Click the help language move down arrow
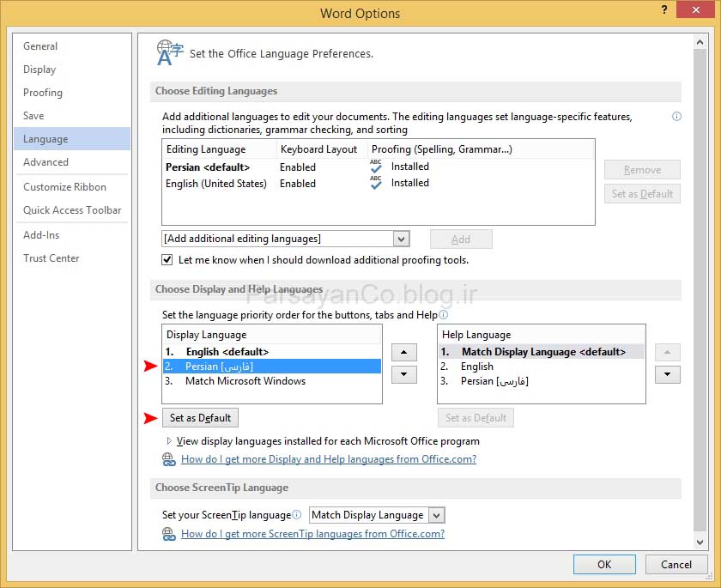721x588 pixels. pos(667,374)
